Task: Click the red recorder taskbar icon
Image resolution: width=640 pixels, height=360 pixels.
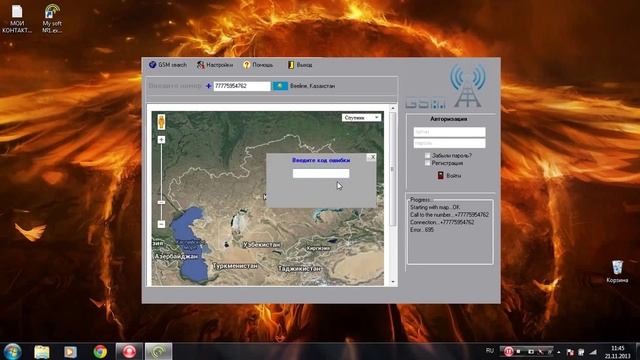Action: point(129,351)
